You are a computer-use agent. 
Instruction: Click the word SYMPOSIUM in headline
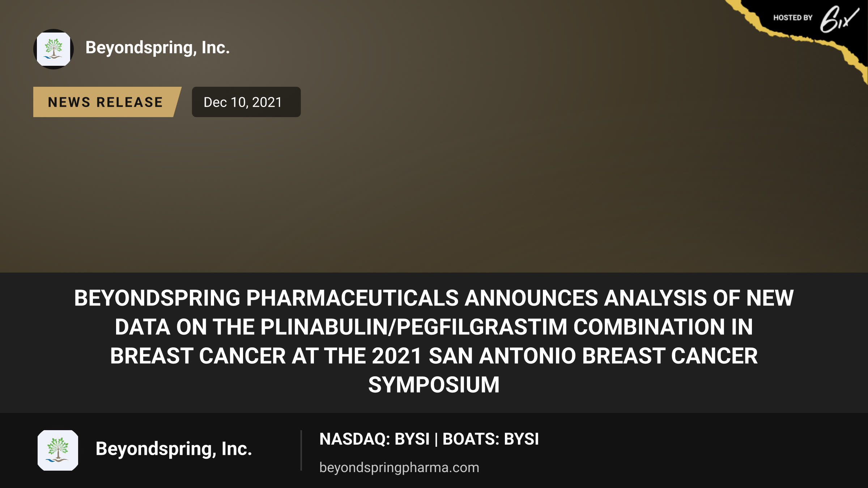(434, 385)
